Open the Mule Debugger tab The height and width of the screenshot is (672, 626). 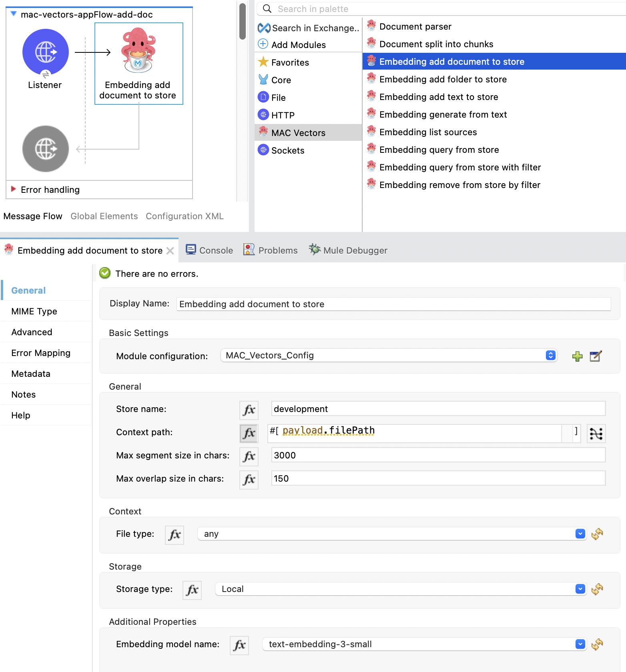pos(348,250)
